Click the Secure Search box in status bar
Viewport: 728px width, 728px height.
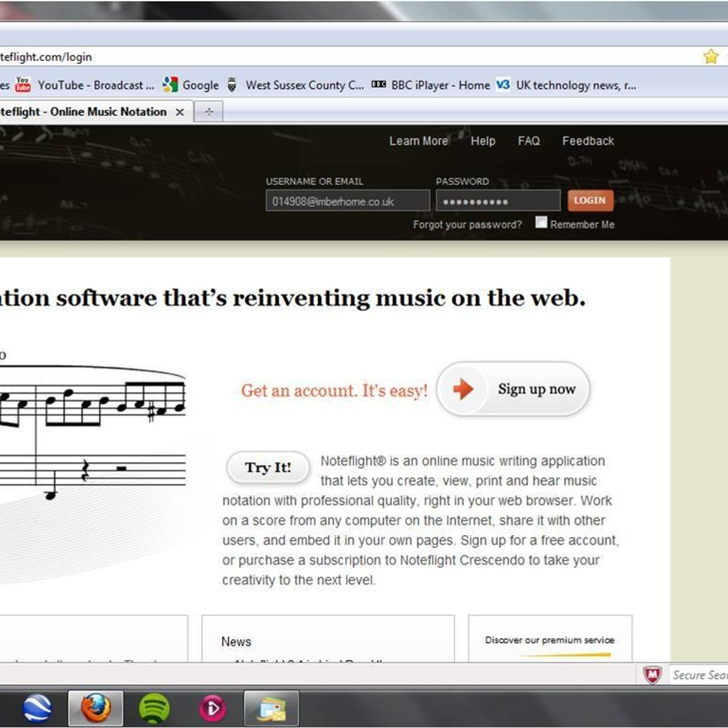pos(698,675)
